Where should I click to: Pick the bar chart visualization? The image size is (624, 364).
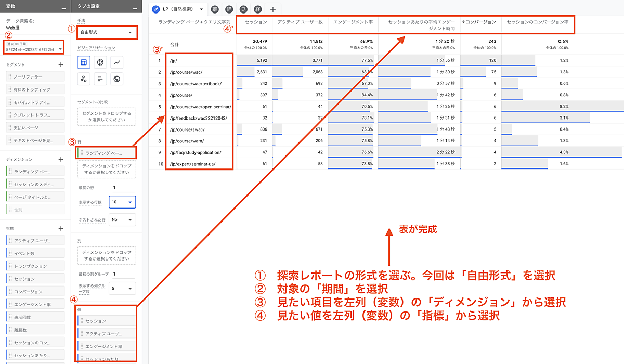tap(100, 79)
